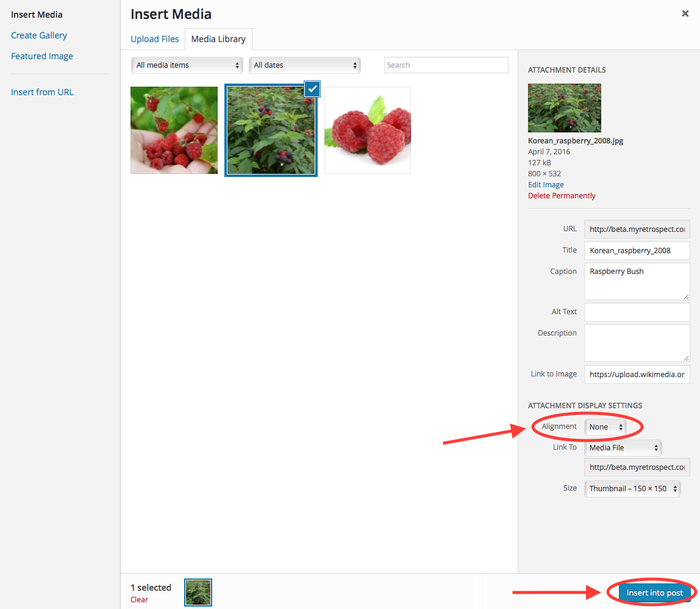Viewport: 700px width, 609px height.
Task: Click the Korean_raspberry_2008.jpg filename text
Action: click(576, 141)
